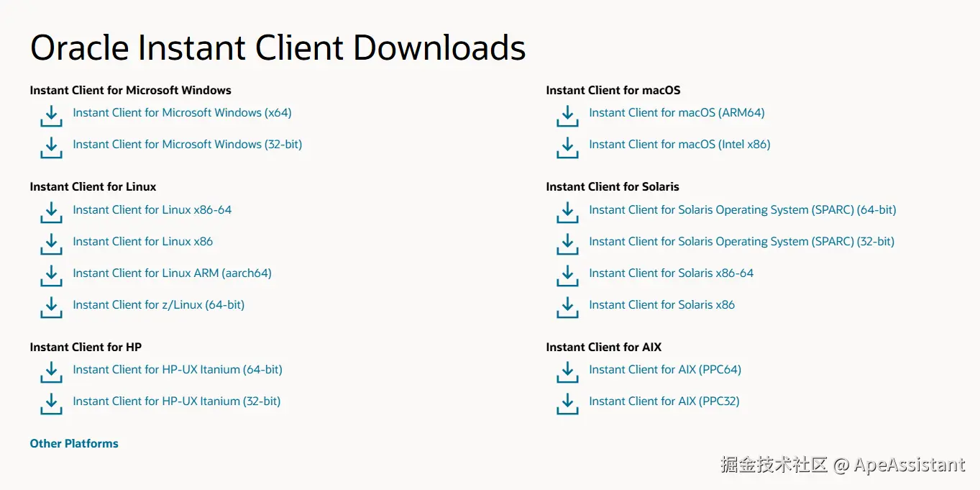
Task: Open Instant Client for Microsoft Windows (32-bit) link
Action: [188, 145]
